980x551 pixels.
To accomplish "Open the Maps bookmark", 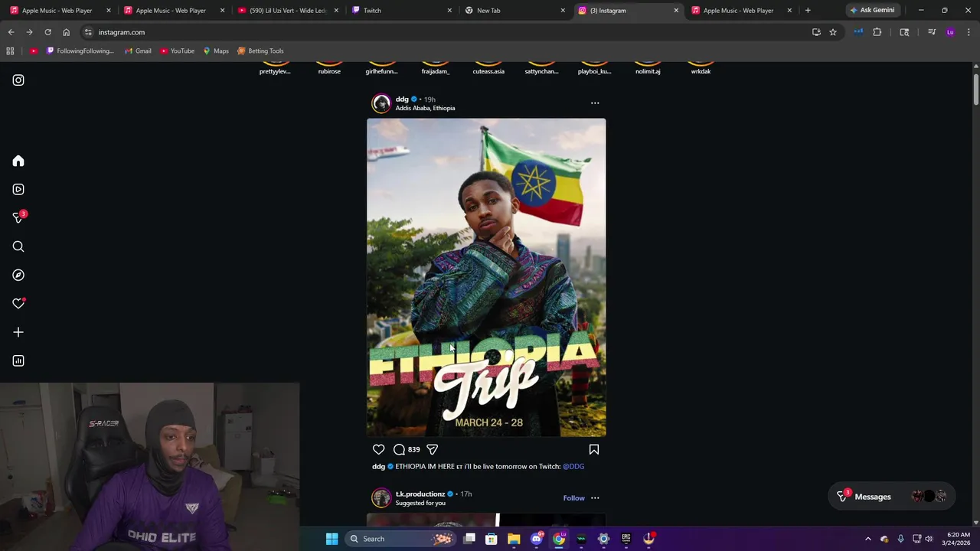I will pyautogui.click(x=216, y=51).
